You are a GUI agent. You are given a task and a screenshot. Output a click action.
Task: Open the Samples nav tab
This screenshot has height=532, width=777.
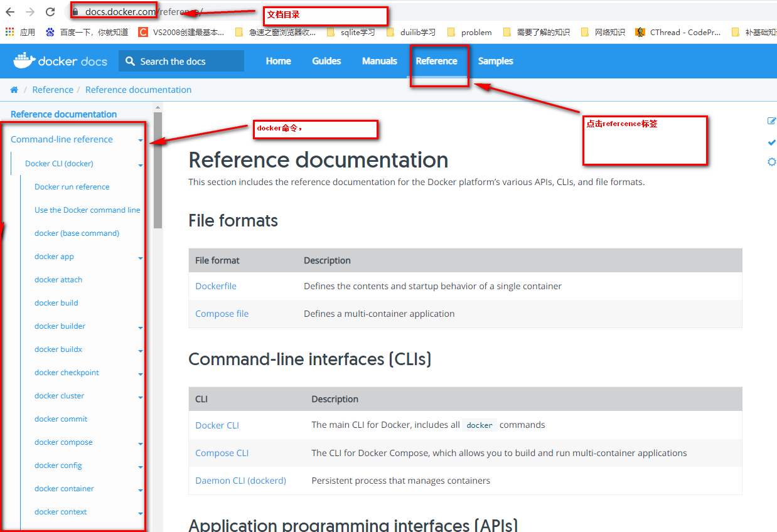(496, 61)
